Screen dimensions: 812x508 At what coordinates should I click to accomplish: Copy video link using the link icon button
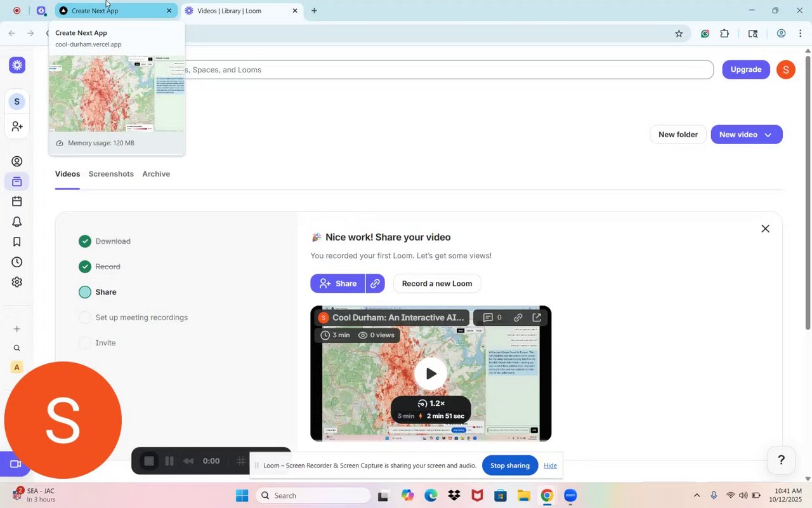pos(375,283)
